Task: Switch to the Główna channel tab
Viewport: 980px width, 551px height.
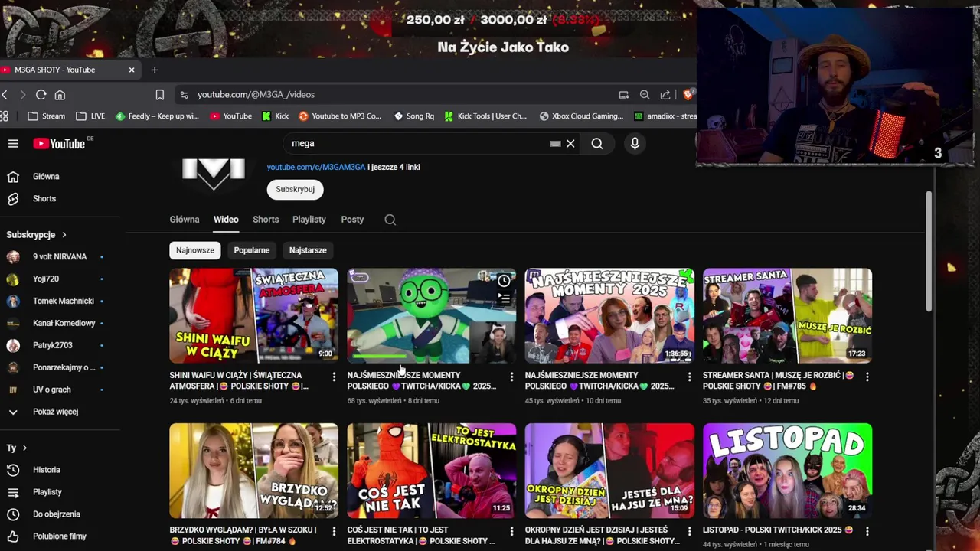Action: click(185, 220)
